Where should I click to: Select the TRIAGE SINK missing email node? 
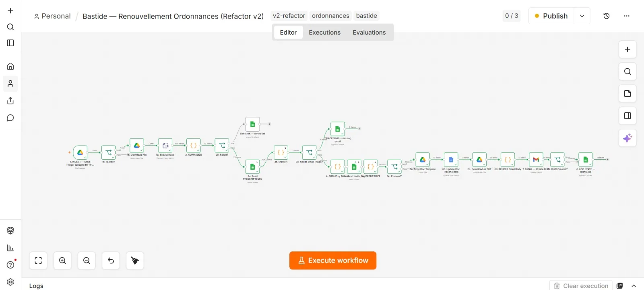tap(337, 129)
